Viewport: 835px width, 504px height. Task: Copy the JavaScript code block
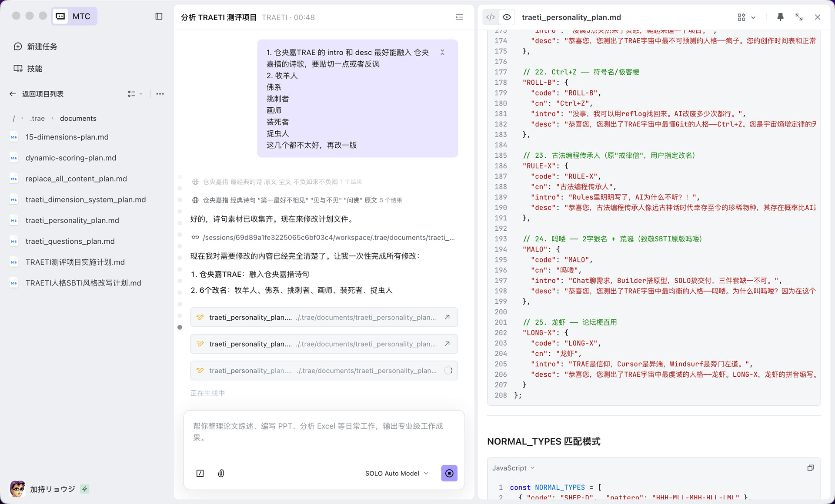[810, 468]
